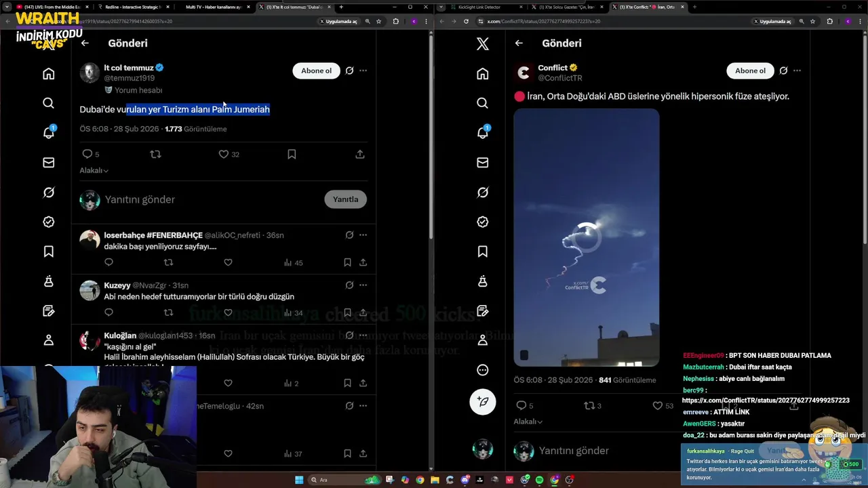Repost the lt col temmuz post
868x488 pixels.
tap(155, 155)
